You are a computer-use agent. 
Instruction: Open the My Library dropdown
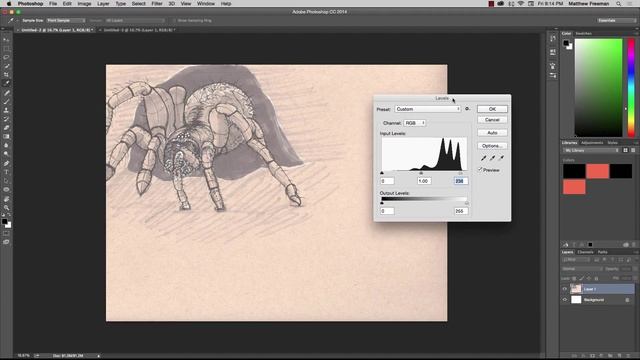coord(591,151)
